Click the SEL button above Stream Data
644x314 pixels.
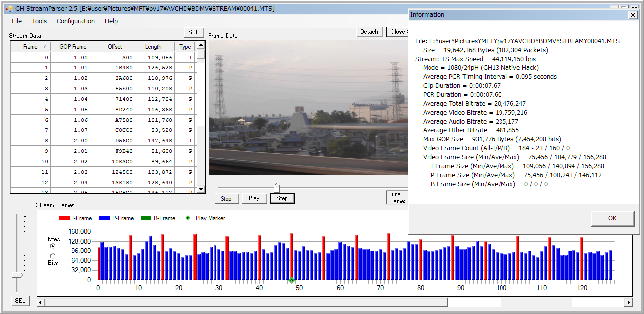point(193,32)
